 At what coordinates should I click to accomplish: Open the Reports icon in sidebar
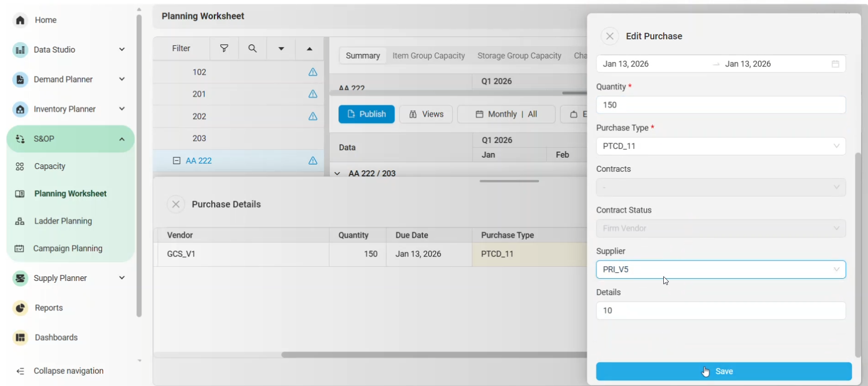20,308
